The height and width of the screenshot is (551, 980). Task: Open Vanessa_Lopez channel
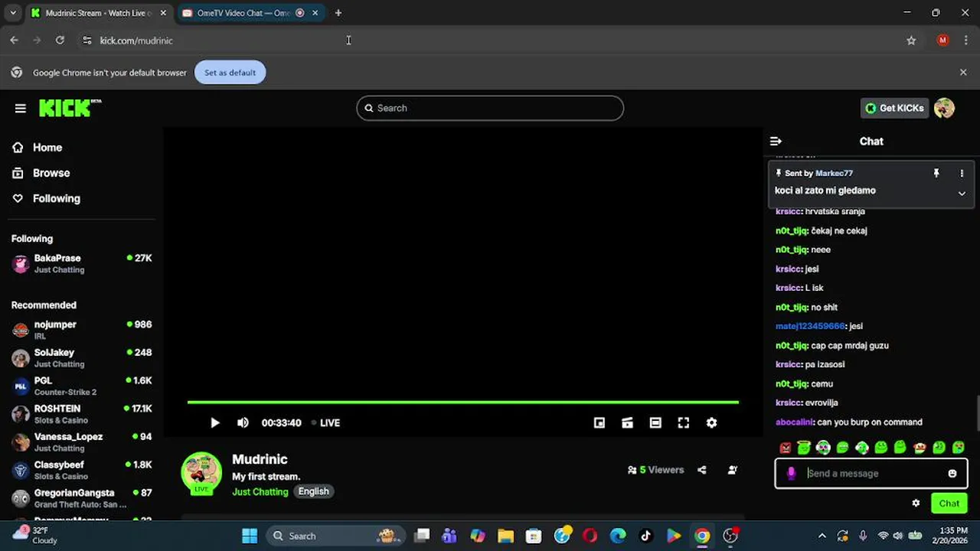[x=82, y=442]
